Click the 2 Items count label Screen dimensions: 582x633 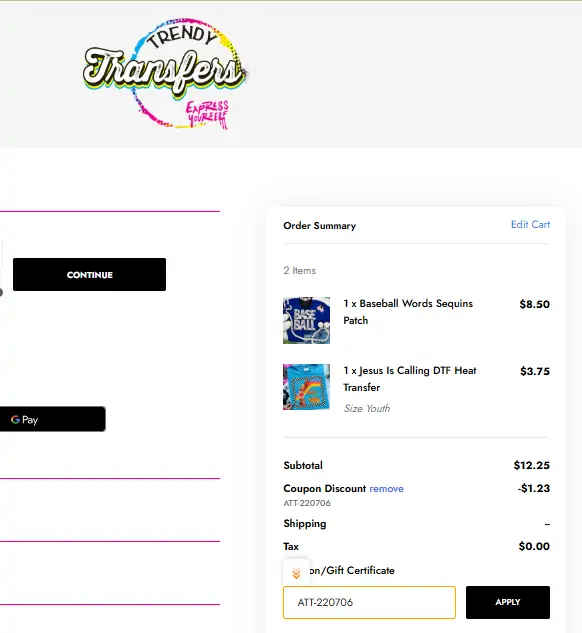click(x=299, y=270)
